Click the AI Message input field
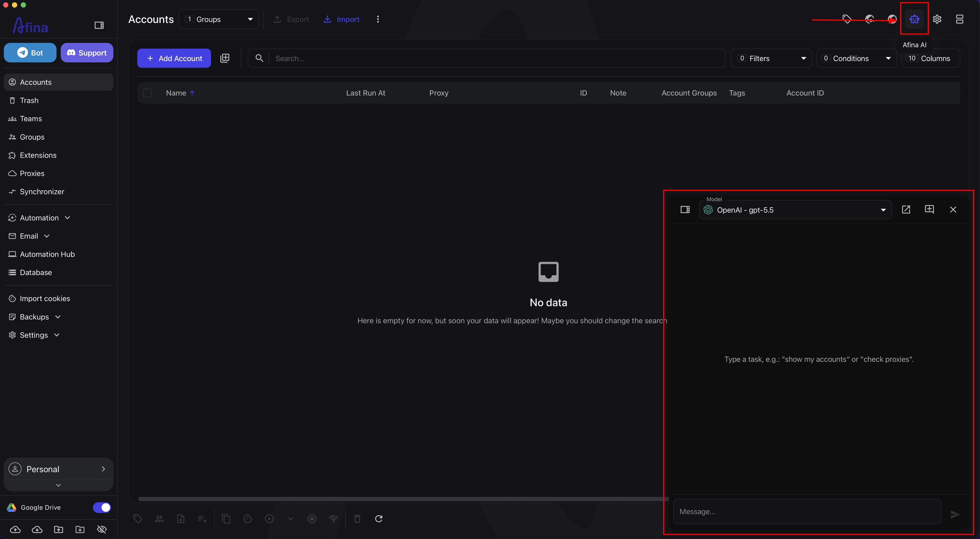 807,512
